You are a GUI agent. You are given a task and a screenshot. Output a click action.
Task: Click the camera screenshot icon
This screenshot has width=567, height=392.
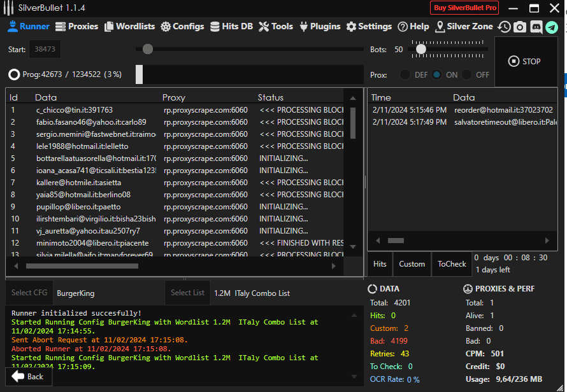(x=520, y=27)
